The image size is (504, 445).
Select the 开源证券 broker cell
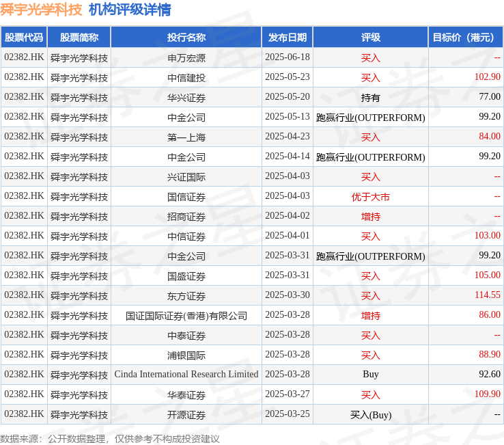pyautogui.click(x=186, y=415)
